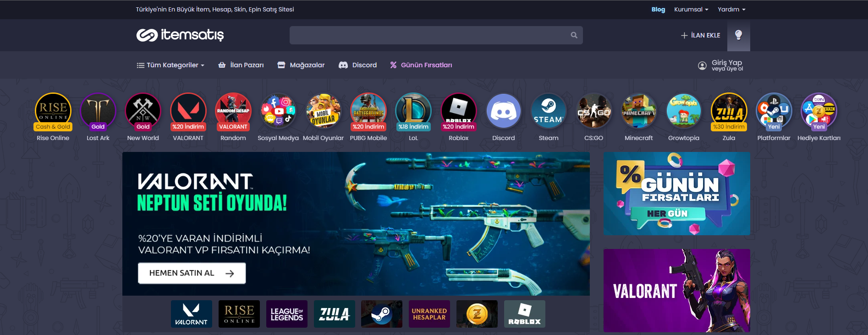Click the HEMEN SATIN AL button
Screen dimensions: 868x335
[x=192, y=273]
